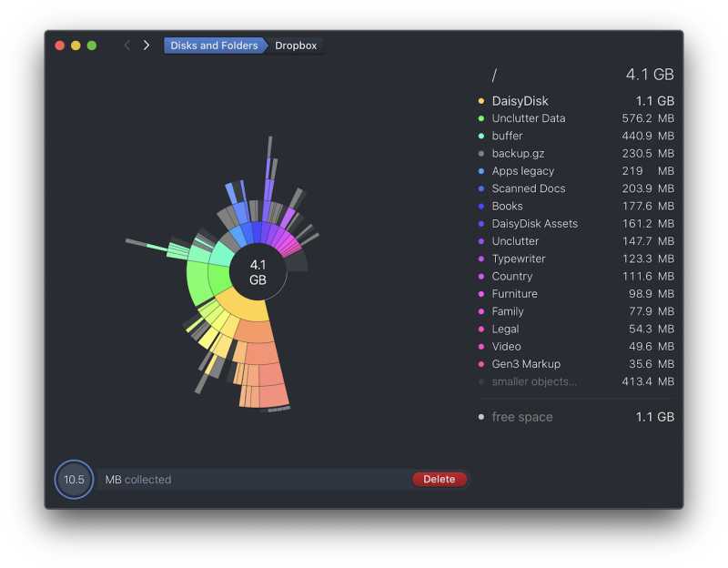
Task: Click the yellow dot beside DaisyDisk
Action: point(480,100)
